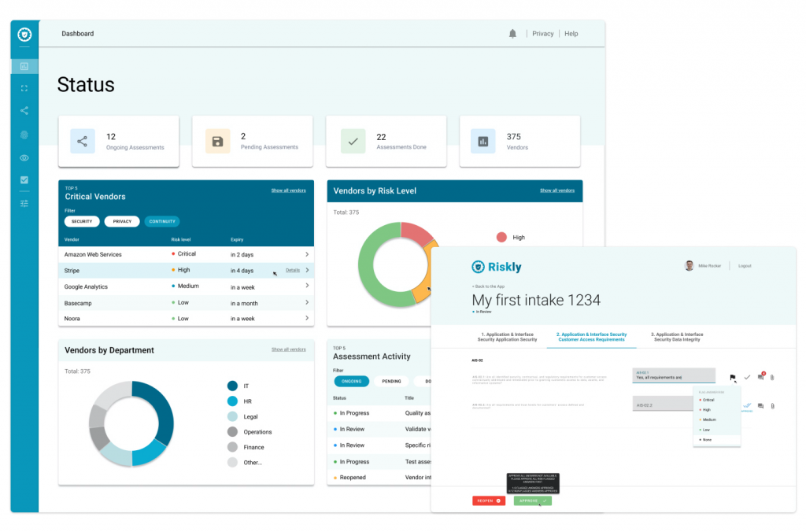Click the Logout link
Image resolution: width=806 pixels, height=532 pixels.
pos(745,266)
